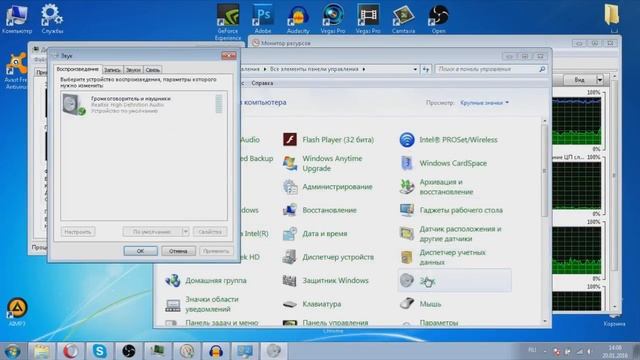Open Архивация и восстановление item

(x=437, y=187)
